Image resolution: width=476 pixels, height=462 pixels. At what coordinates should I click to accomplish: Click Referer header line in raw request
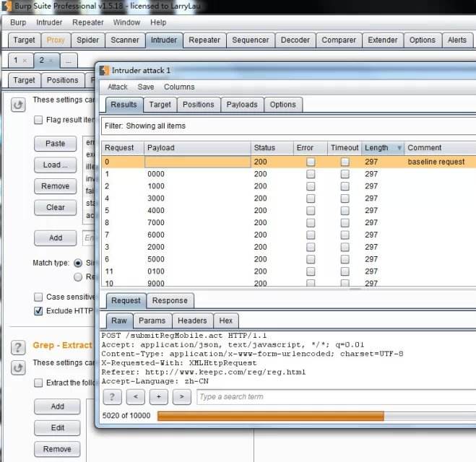(204, 372)
